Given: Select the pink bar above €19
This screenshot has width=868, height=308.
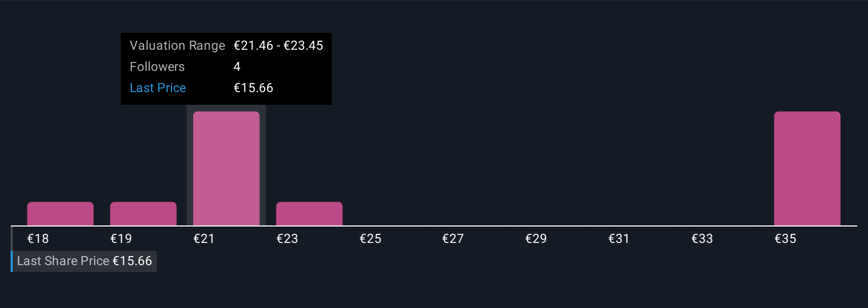Looking at the screenshot, I should click(143, 214).
